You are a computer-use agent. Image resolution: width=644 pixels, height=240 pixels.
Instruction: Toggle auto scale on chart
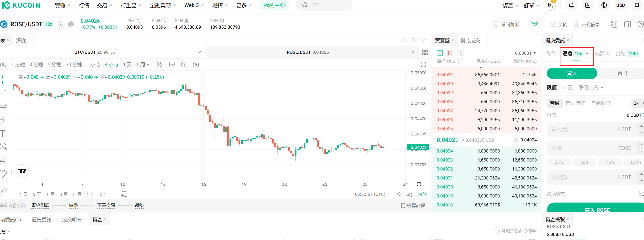[422, 194]
